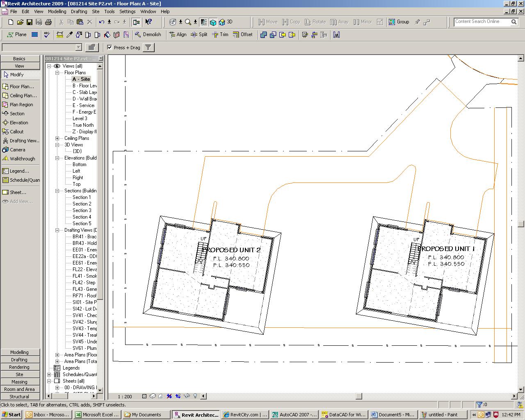Open the default 3D view
The height and width of the screenshot is (420, 525).
click(225, 22)
